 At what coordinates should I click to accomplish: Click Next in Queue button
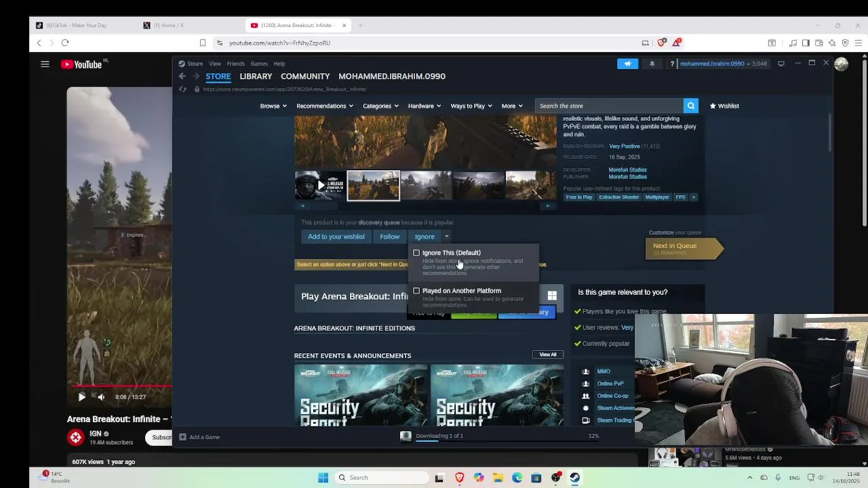pyautogui.click(x=684, y=249)
